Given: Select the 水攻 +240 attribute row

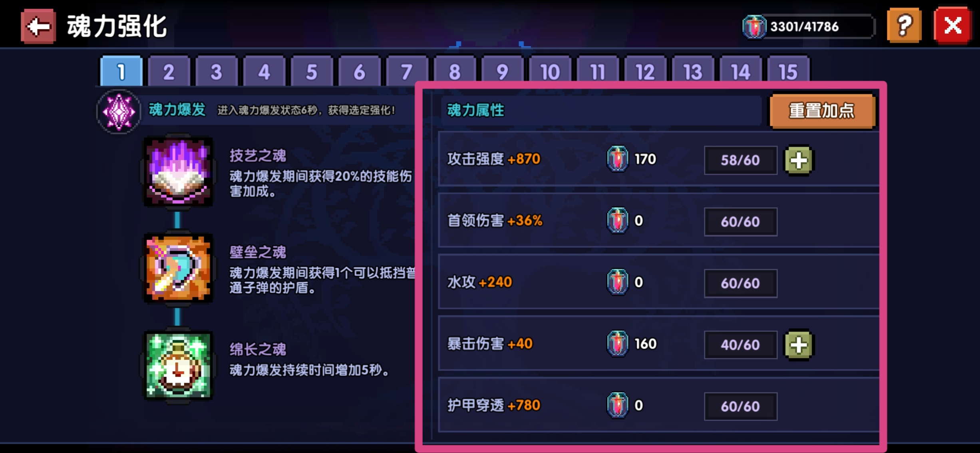Looking at the screenshot, I should pos(658,282).
